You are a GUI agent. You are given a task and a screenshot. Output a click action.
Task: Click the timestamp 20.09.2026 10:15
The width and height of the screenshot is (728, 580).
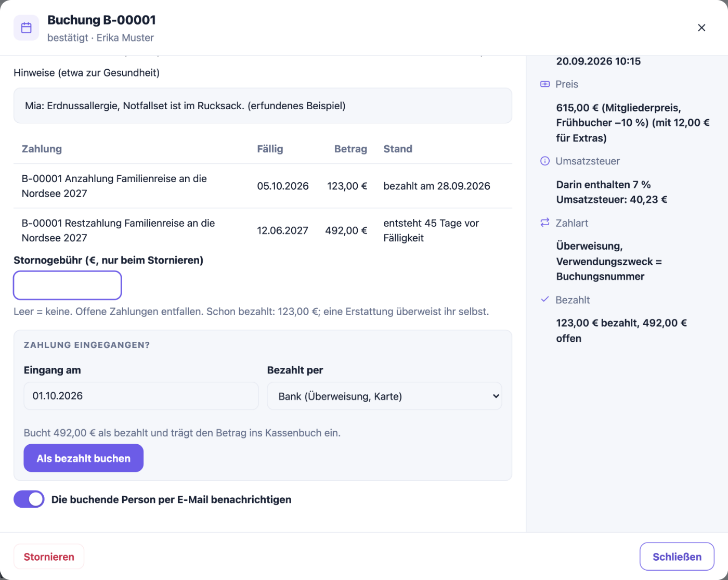(x=598, y=61)
